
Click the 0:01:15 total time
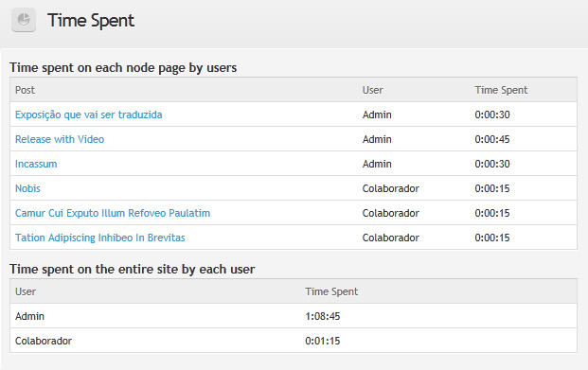[323, 341]
